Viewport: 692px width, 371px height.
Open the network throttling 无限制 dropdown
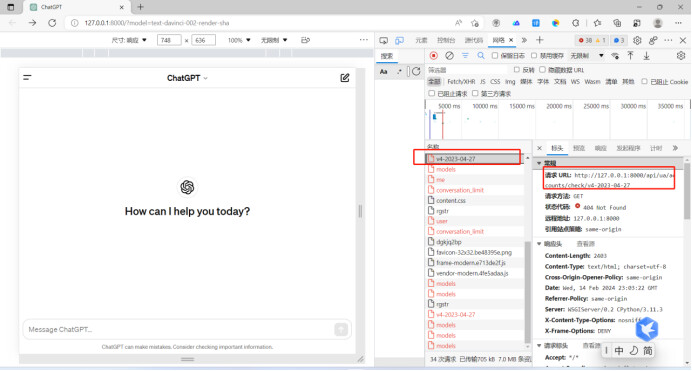[587, 56]
